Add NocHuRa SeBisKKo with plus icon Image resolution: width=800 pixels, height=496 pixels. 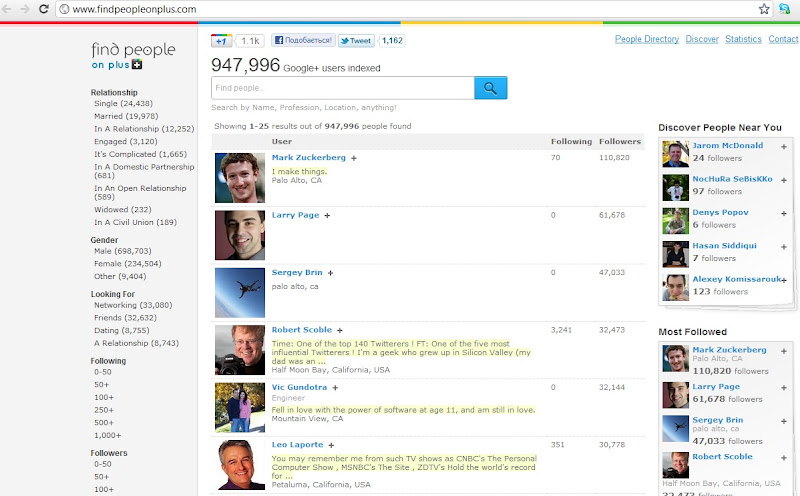(784, 180)
